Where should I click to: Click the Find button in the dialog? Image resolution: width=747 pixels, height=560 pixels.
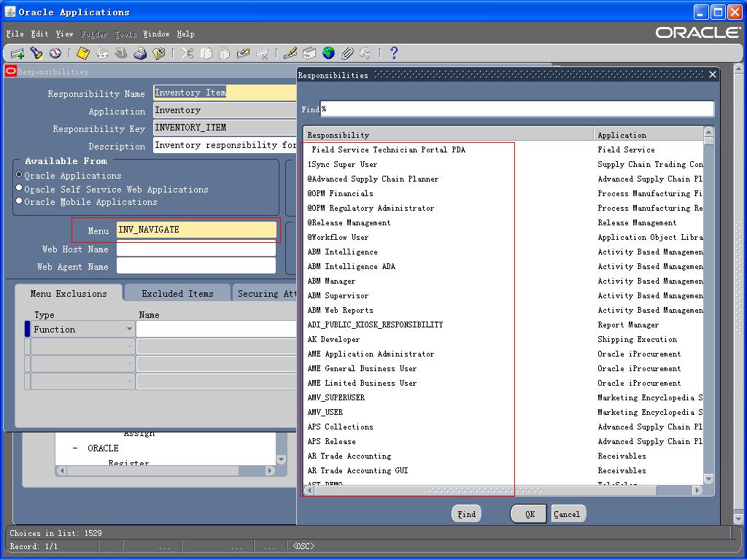(466, 514)
